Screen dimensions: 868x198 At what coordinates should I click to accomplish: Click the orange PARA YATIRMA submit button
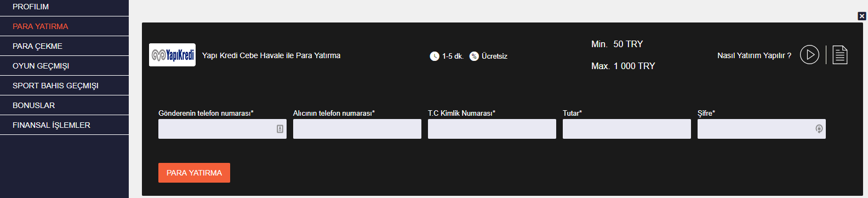pyautogui.click(x=194, y=173)
